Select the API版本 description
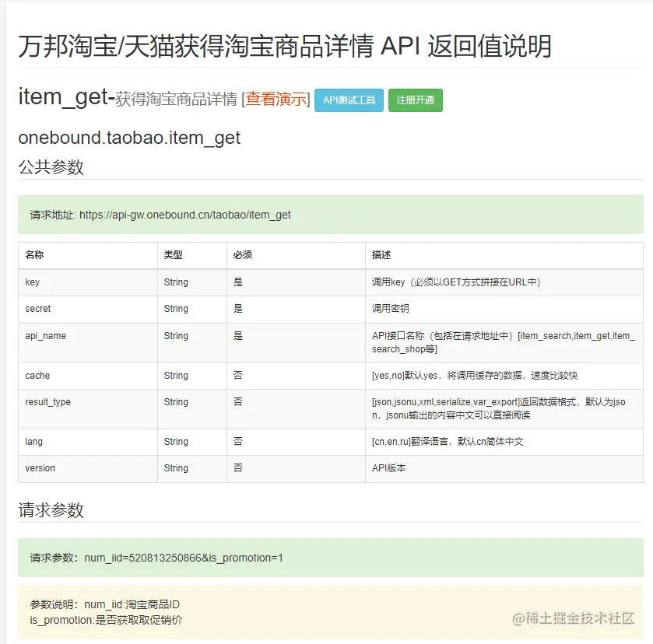Image resolution: width=653 pixels, height=644 pixels. click(389, 468)
